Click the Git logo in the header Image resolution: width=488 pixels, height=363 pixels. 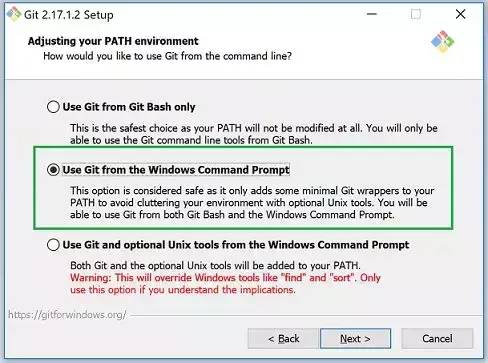tap(442, 41)
